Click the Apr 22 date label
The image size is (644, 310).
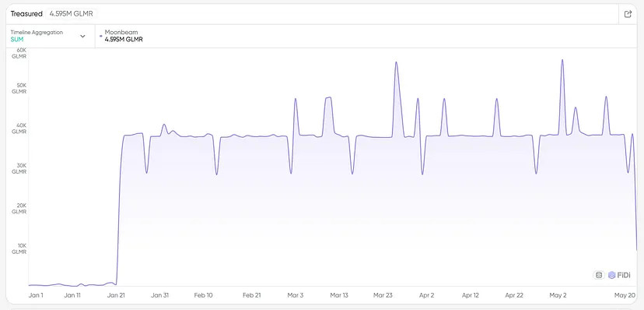coord(514,295)
